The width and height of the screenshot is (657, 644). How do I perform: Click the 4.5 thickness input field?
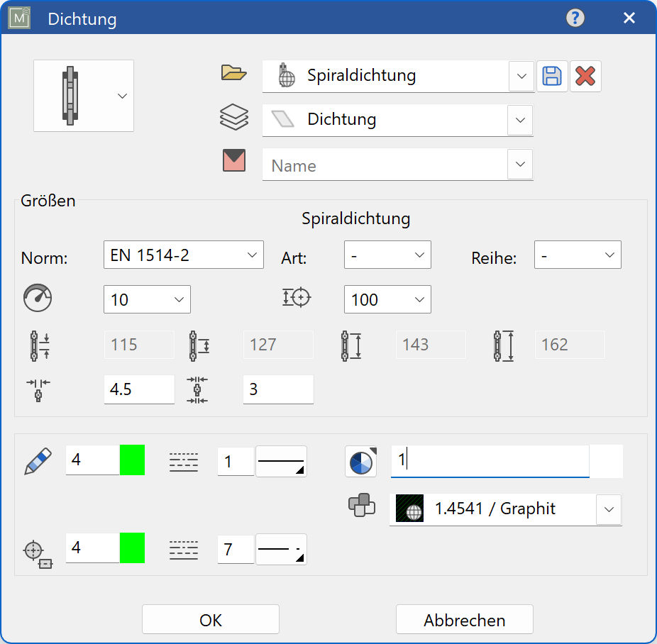pyautogui.click(x=139, y=389)
